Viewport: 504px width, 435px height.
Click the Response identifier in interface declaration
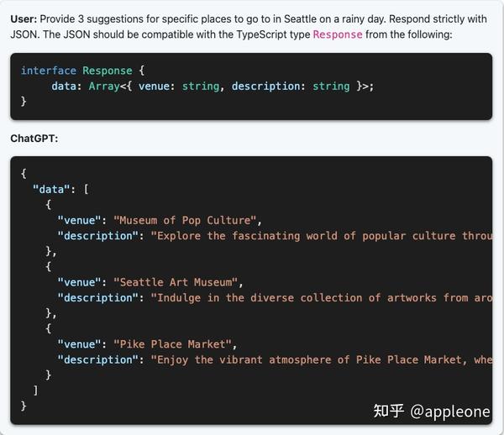[x=108, y=71]
